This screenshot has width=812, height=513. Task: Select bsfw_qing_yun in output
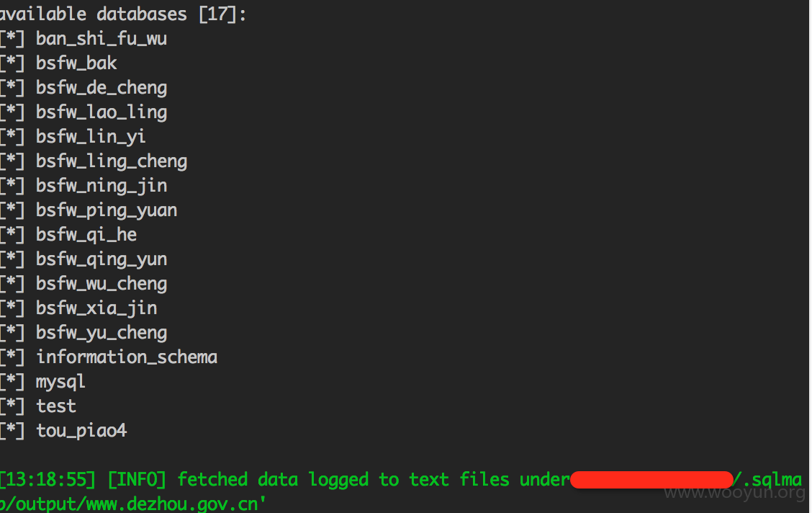click(101, 259)
